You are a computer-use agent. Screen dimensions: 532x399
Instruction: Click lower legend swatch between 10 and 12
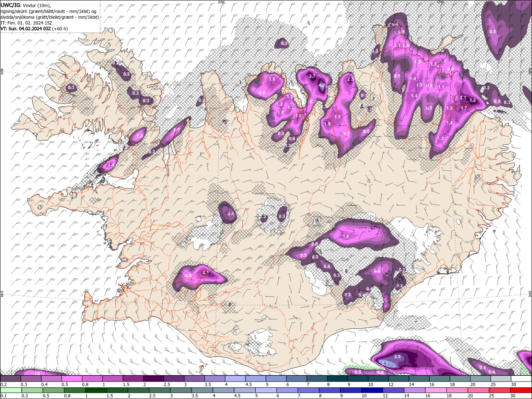pyautogui.click(x=372, y=390)
